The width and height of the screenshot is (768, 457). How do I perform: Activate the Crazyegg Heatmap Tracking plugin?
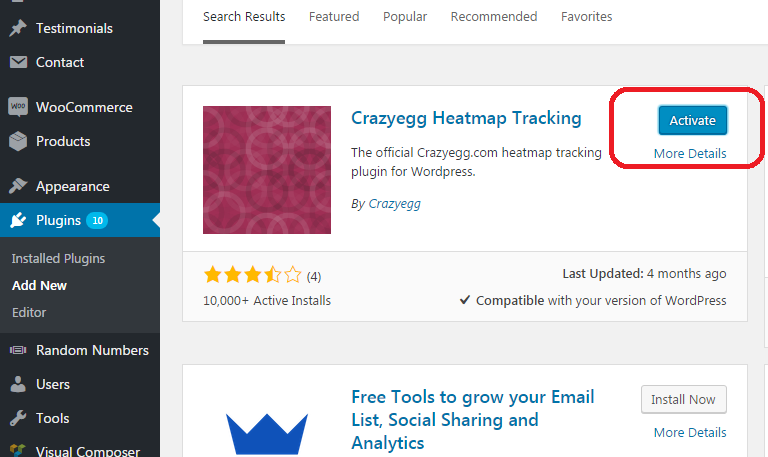693,120
